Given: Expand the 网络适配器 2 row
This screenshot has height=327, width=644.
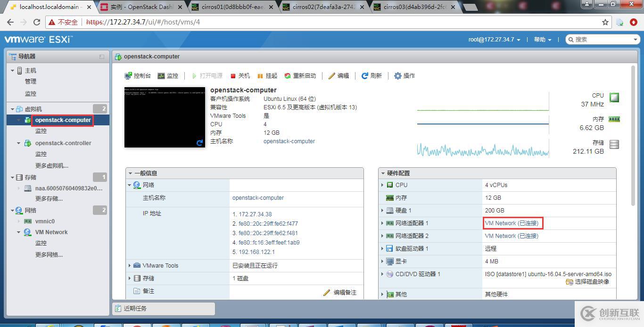Looking at the screenshot, I should 382,236.
